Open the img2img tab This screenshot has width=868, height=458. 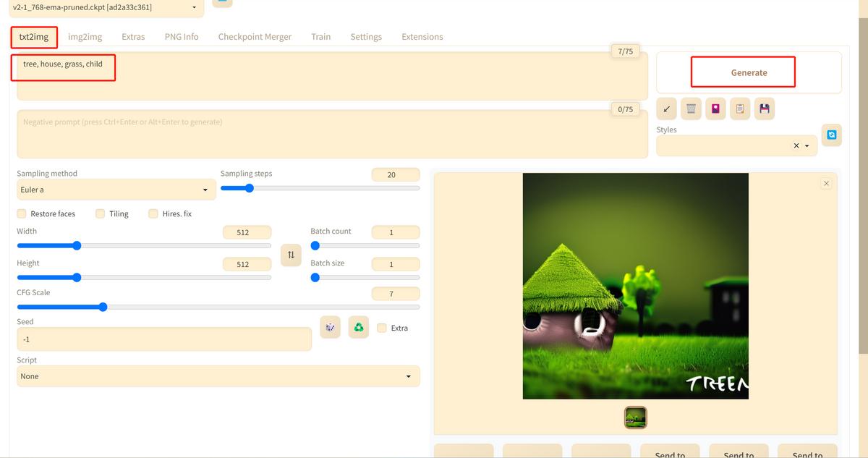85,37
